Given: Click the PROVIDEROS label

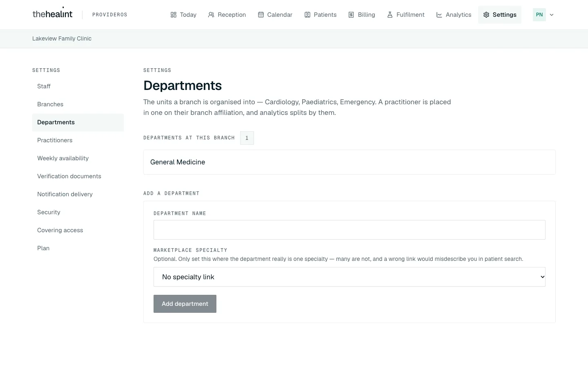Looking at the screenshot, I should pos(110,15).
